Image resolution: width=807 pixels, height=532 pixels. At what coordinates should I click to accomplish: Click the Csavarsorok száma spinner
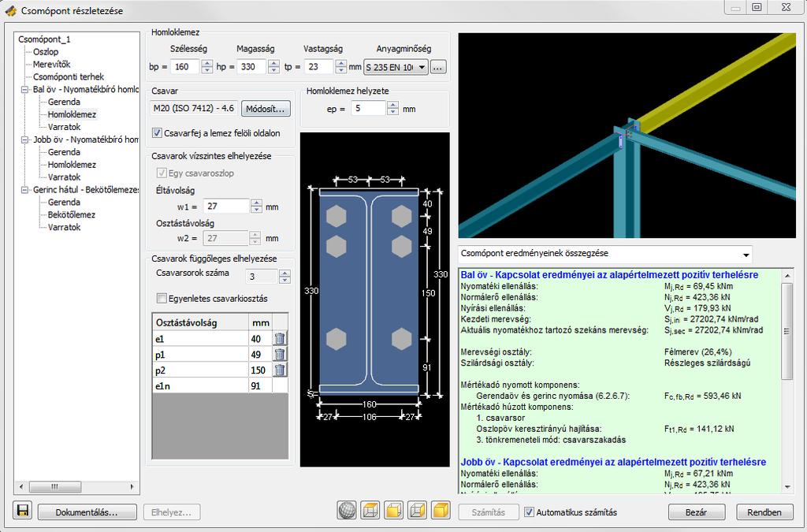coord(284,277)
